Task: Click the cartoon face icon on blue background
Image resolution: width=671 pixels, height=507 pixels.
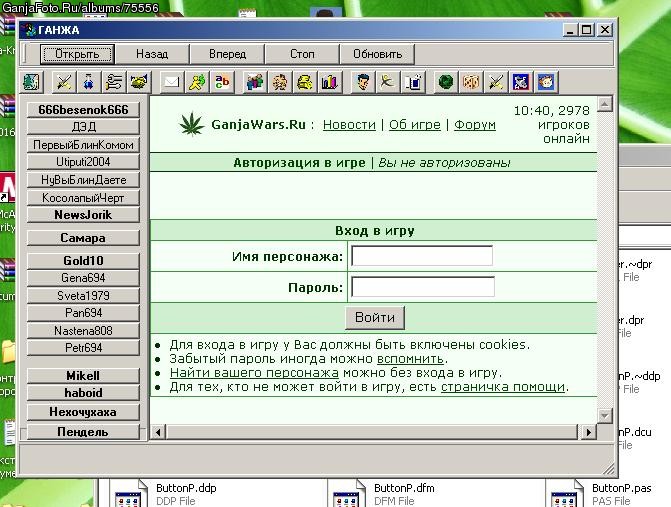Action: (x=546, y=82)
